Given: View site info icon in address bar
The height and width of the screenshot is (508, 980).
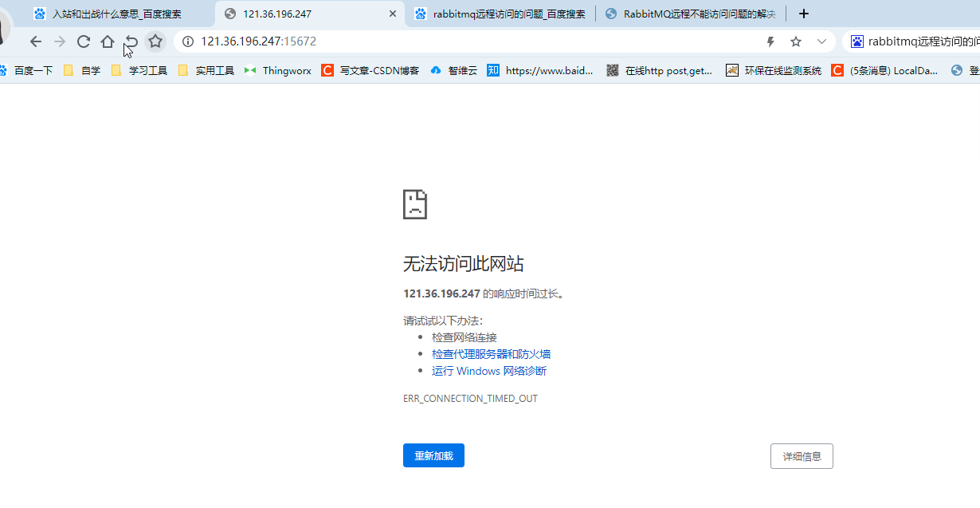Looking at the screenshot, I should [x=188, y=41].
